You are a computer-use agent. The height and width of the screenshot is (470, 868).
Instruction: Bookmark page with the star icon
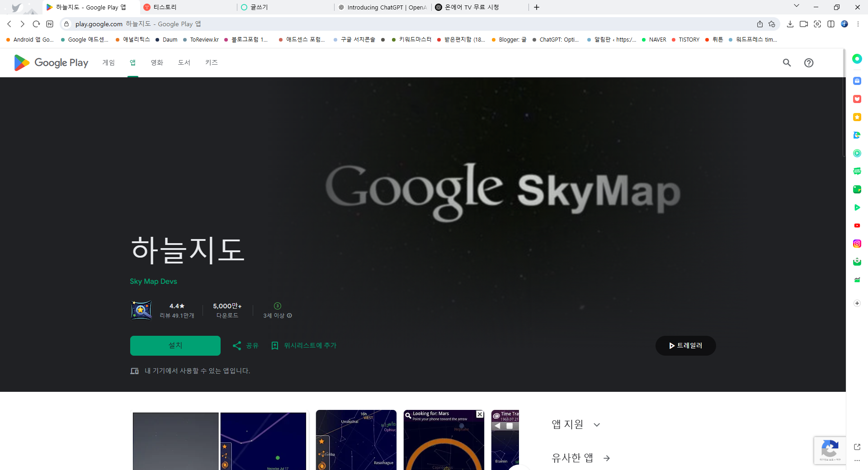pos(772,24)
